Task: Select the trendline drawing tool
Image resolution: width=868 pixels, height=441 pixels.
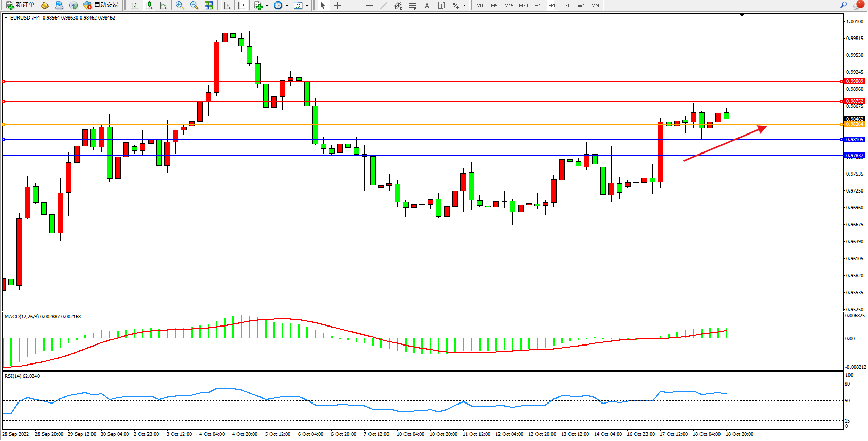Action: (384, 5)
